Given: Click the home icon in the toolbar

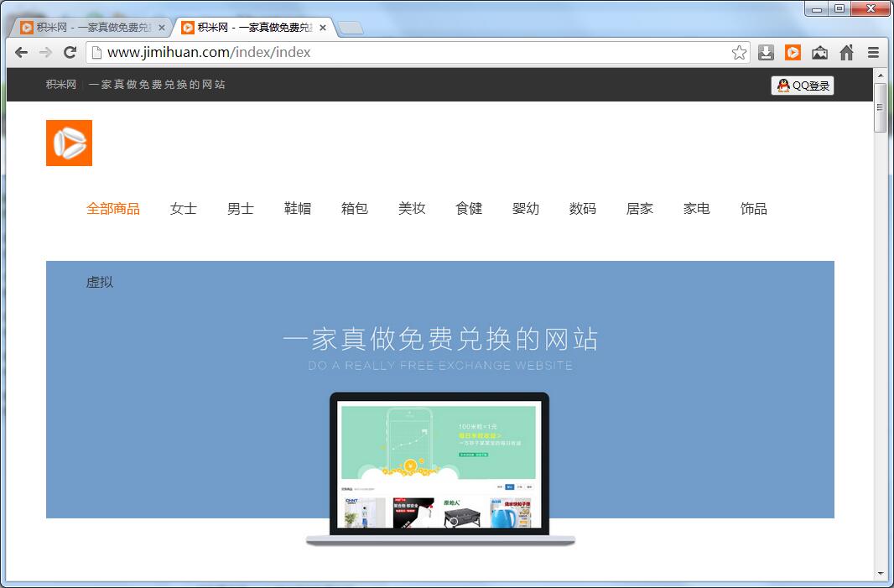Looking at the screenshot, I should tap(846, 53).
